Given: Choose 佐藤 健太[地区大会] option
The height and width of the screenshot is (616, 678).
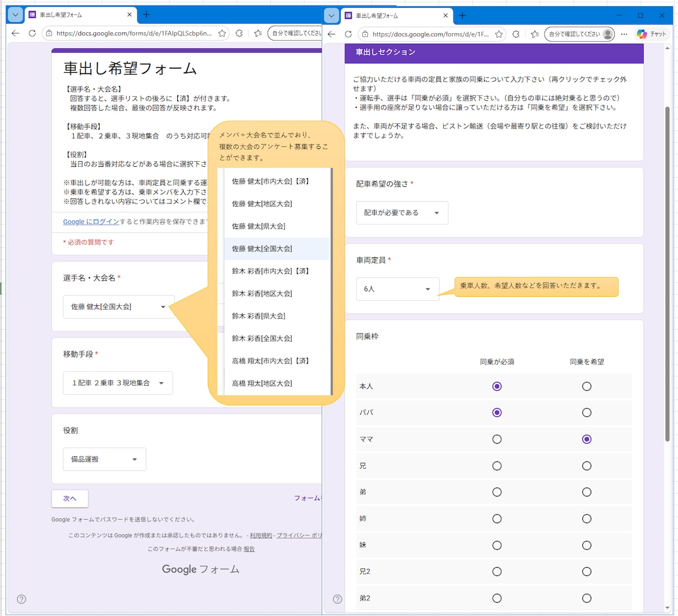Looking at the screenshot, I should (x=277, y=204).
